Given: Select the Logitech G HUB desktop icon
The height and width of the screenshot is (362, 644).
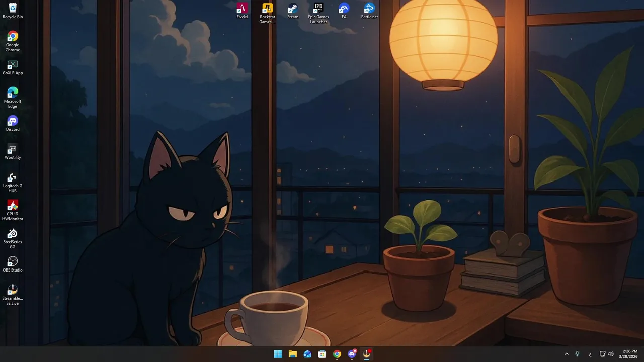Looking at the screenshot, I should point(13,183).
